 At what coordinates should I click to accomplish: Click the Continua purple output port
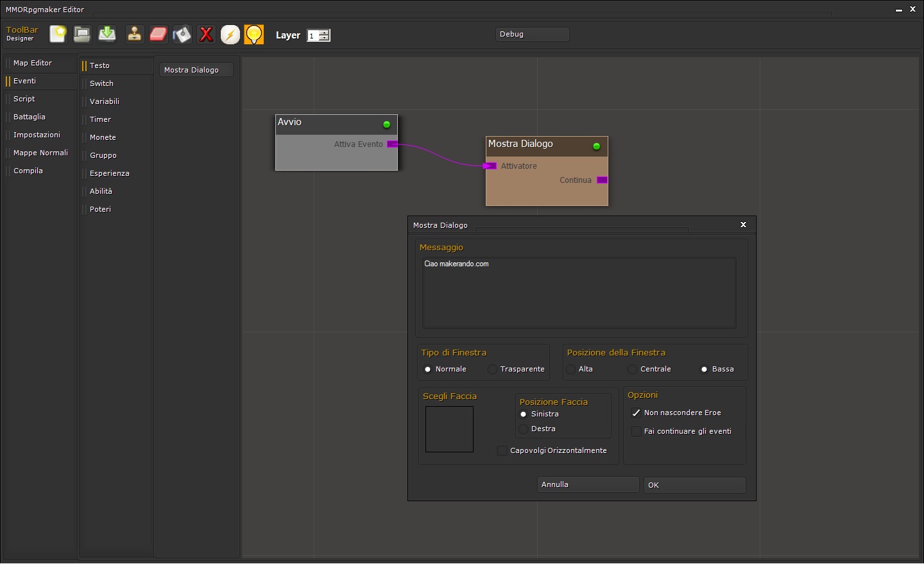[602, 180]
